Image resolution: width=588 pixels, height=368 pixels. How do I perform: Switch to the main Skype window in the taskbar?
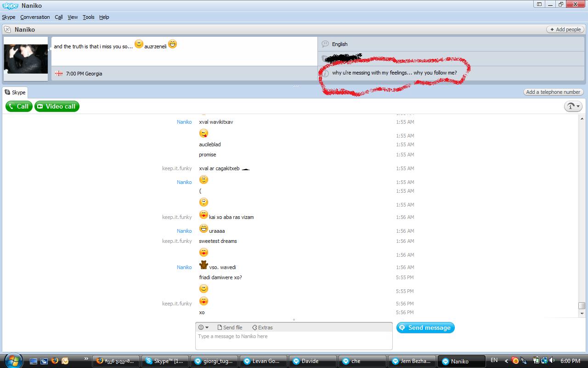(165, 361)
